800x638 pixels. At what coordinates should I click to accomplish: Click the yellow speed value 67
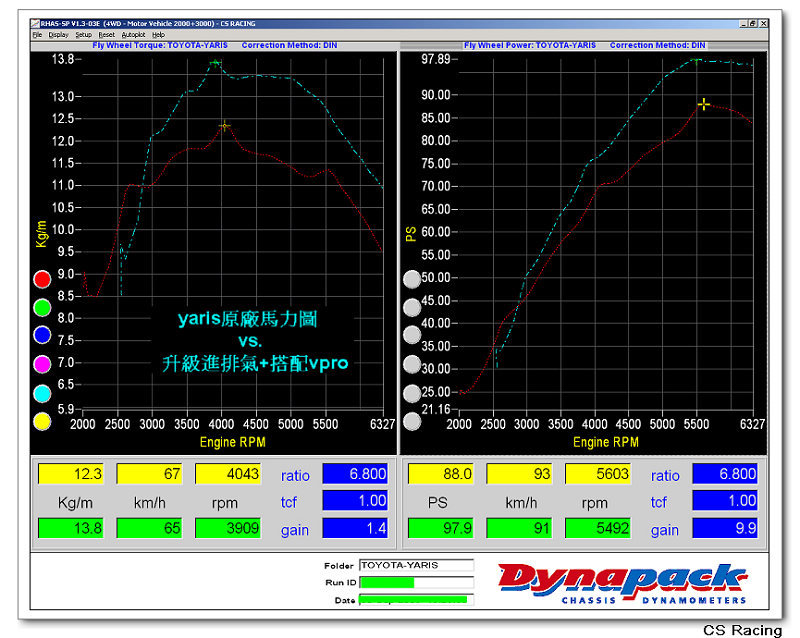[149, 474]
